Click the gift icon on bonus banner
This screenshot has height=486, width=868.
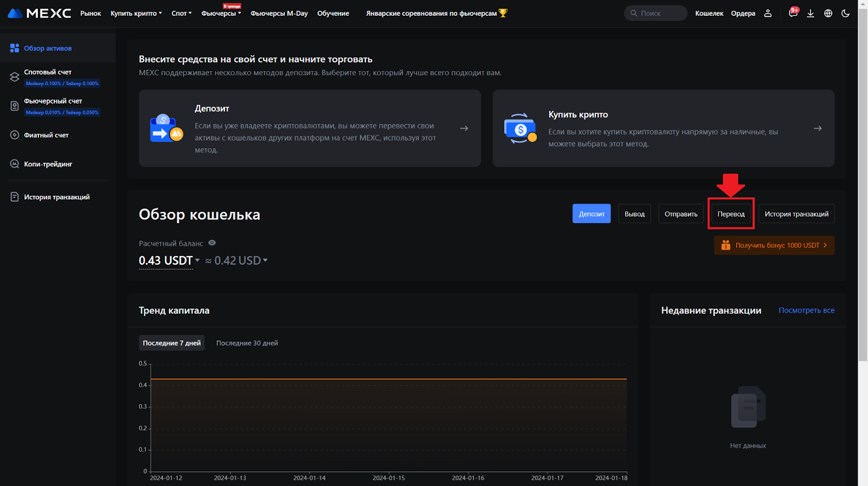click(725, 245)
